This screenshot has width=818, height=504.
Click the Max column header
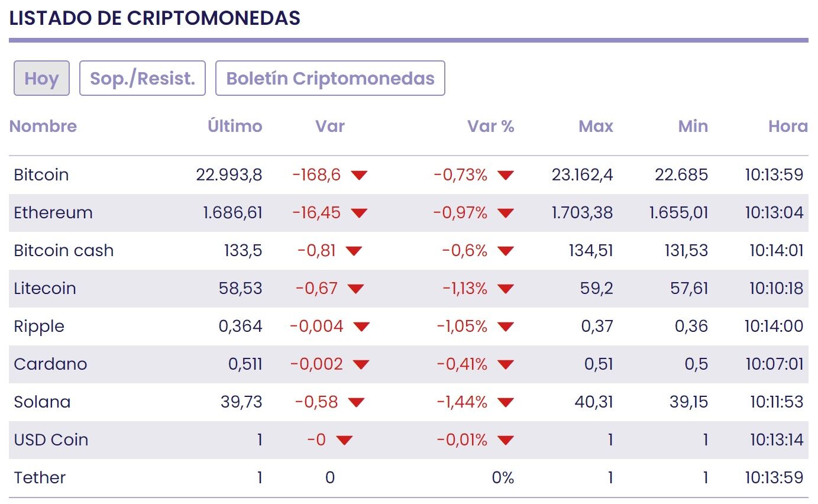pos(596,126)
